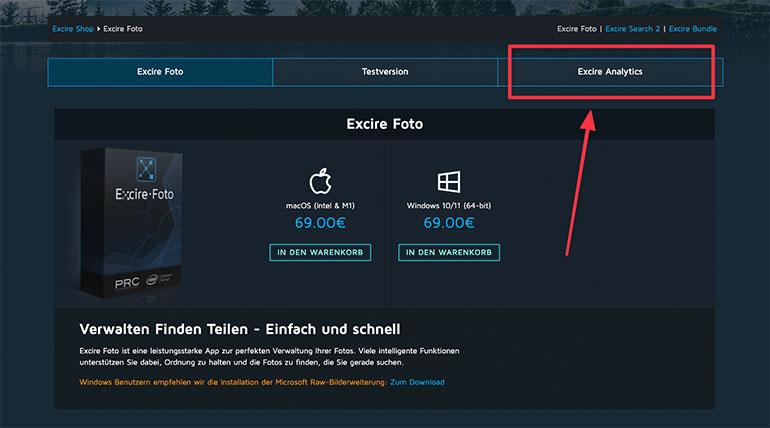Click the Windows 10/11 (64-bit) label
The width and height of the screenshot is (770, 428).
pyautogui.click(x=449, y=206)
